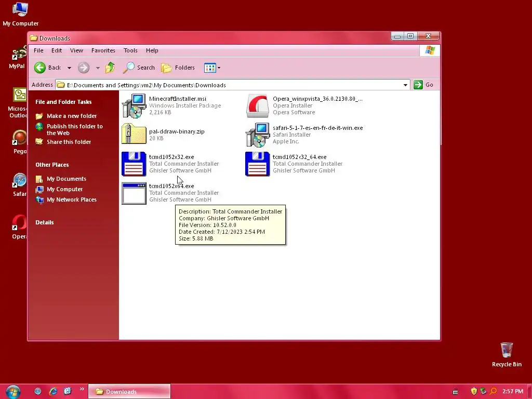
Task: Collapse the File and Folder Tasks section
Action: tap(63, 102)
